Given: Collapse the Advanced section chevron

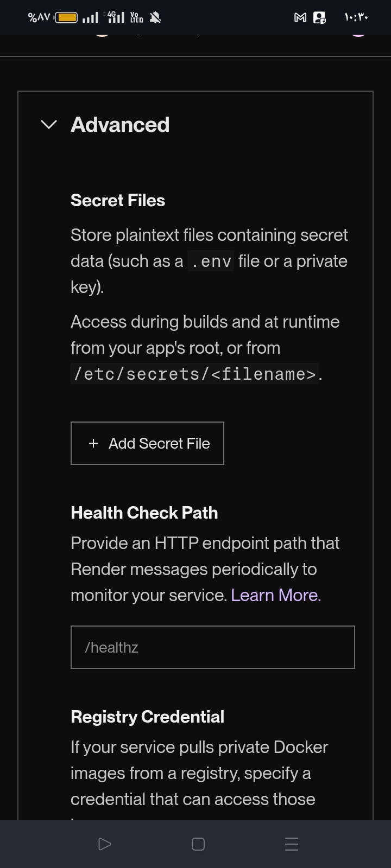Looking at the screenshot, I should coord(49,125).
